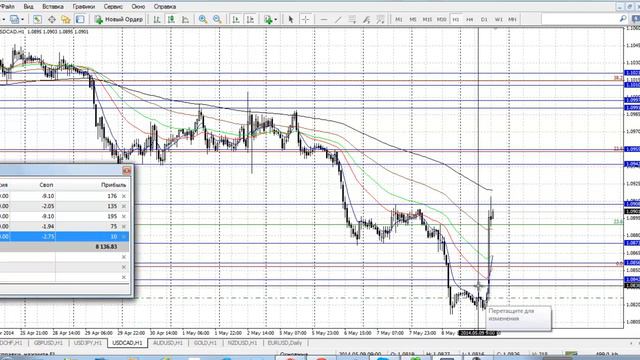Expand the indicators list dropdown arrow

(276, 19)
